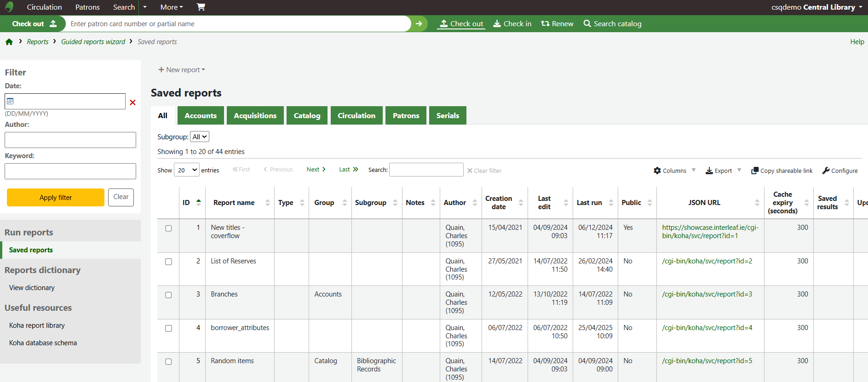Open the More menu in top bar
The width and height of the screenshot is (868, 382).
point(172,7)
